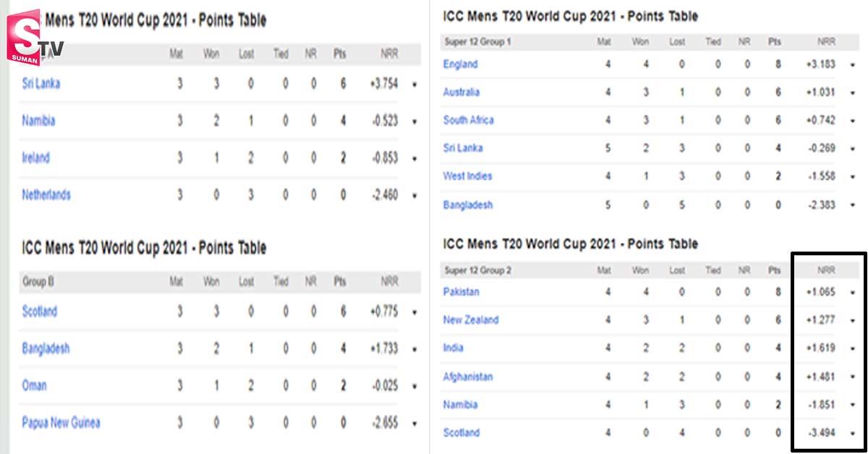
Task: Open the New Zealand team link
Action: tap(471, 320)
